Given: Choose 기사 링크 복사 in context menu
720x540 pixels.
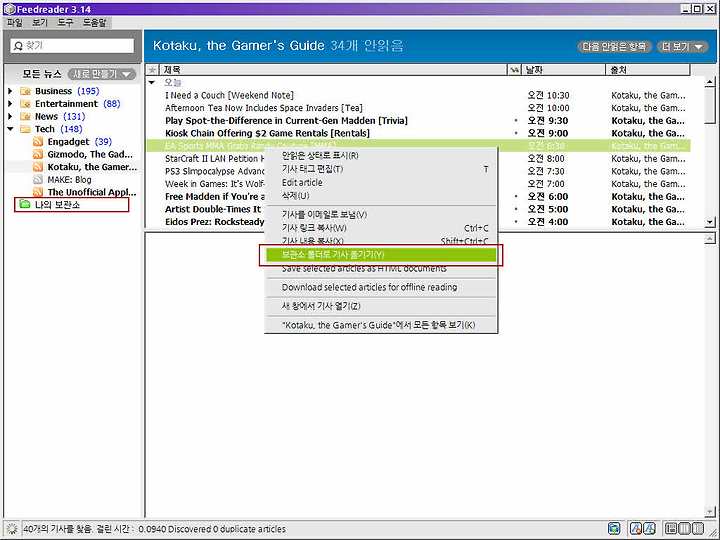Looking at the screenshot, I should tap(381, 228).
